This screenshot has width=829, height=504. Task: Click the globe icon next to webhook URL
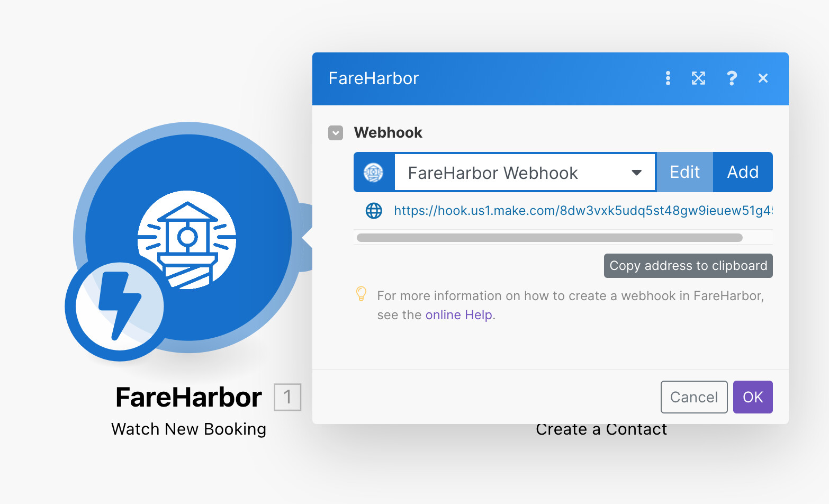(374, 211)
